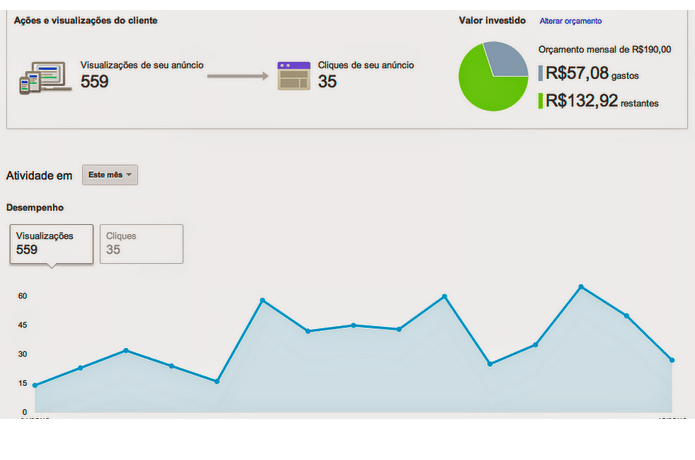The width and height of the screenshot is (695, 460).
Task: Click the multi-device ad views icon
Action: coord(45,77)
